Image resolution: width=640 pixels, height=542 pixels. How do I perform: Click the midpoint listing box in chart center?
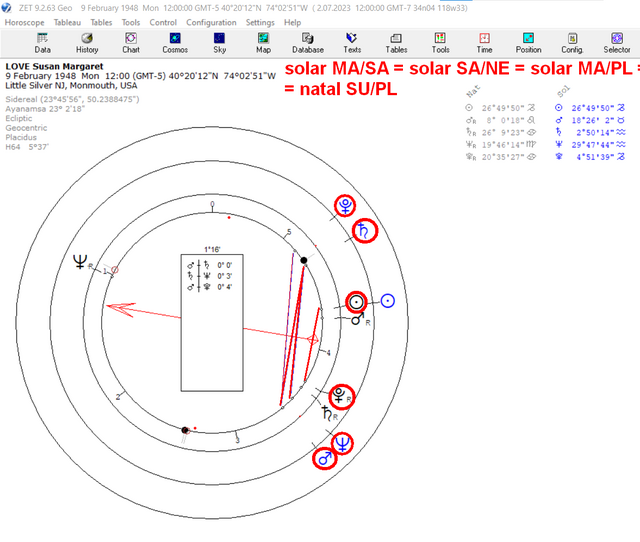(212, 323)
